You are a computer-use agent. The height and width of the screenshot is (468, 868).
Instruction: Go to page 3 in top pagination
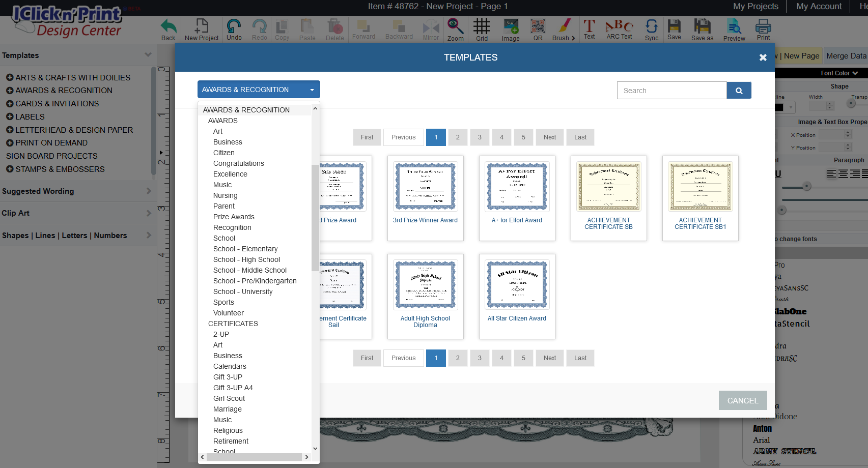480,137
